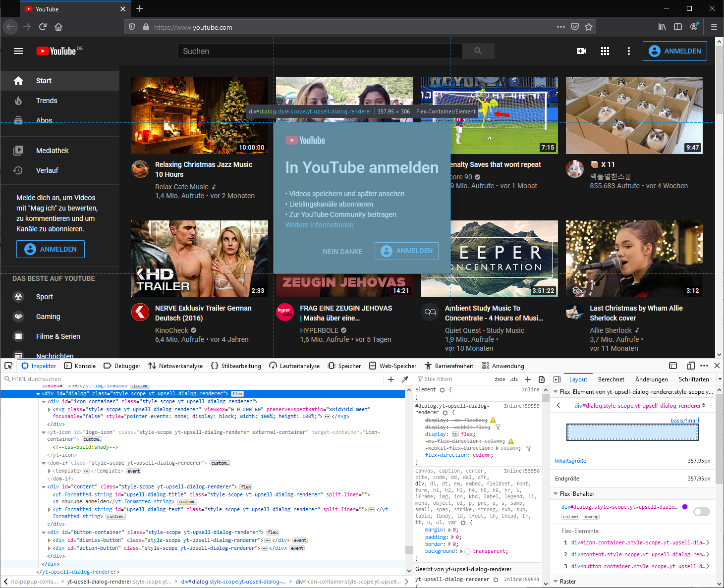Switch to the Debugger tab

click(x=122, y=366)
